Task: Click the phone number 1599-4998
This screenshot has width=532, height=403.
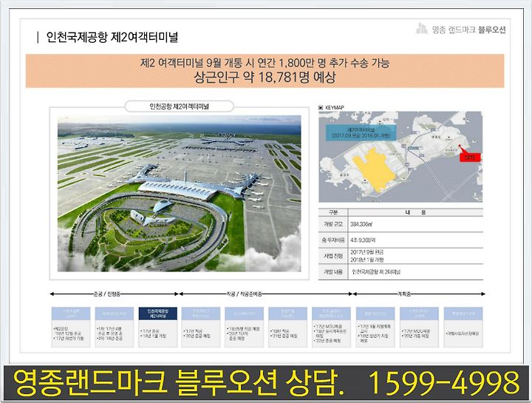Action: pyautogui.click(x=445, y=383)
